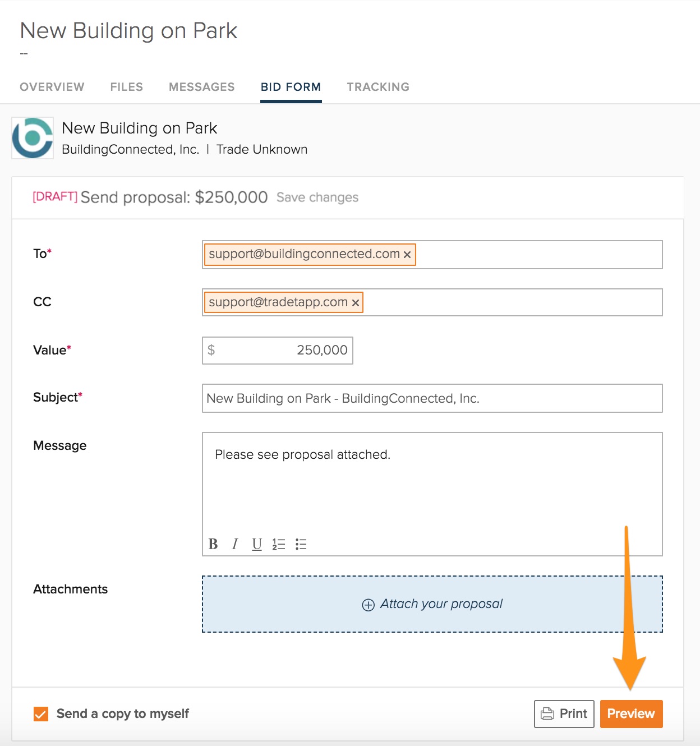The height and width of the screenshot is (746, 700).
Task: Print the proposal
Action: click(x=564, y=713)
